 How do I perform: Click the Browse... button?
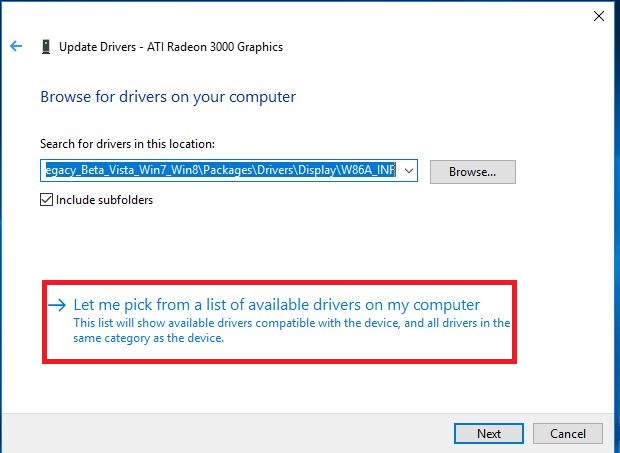472,171
